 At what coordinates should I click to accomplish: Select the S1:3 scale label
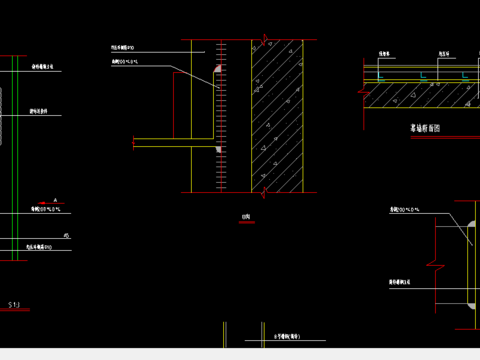(14, 305)
